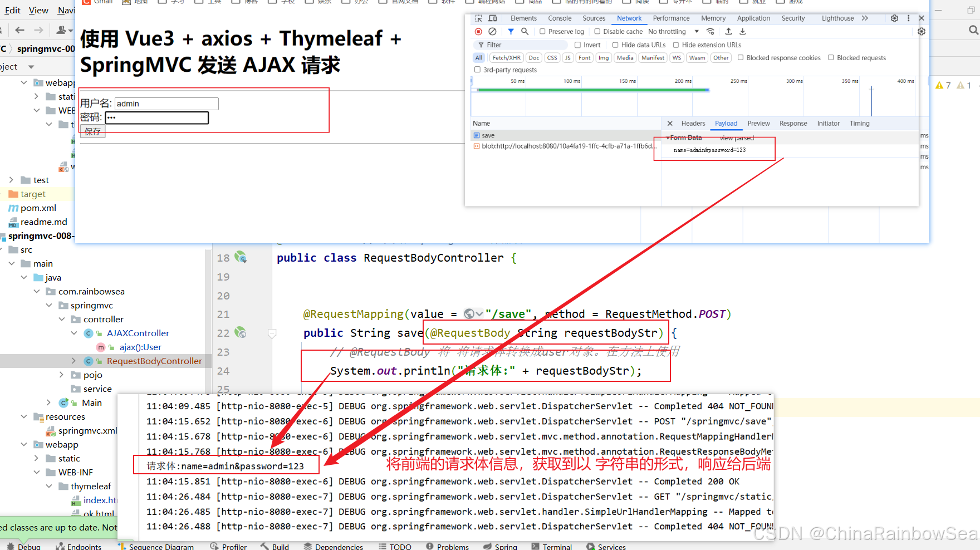Click the view parsed link in Form Data
Image resolution: width=980 pixels, height=550 pixels.
pos(737,138)
